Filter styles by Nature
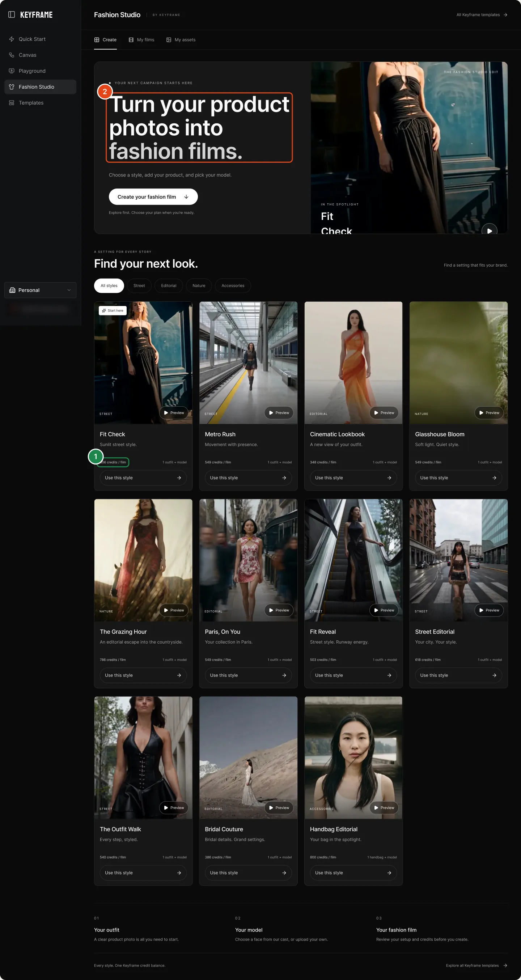This screenshot has height=980, width=521. (199, 286)
